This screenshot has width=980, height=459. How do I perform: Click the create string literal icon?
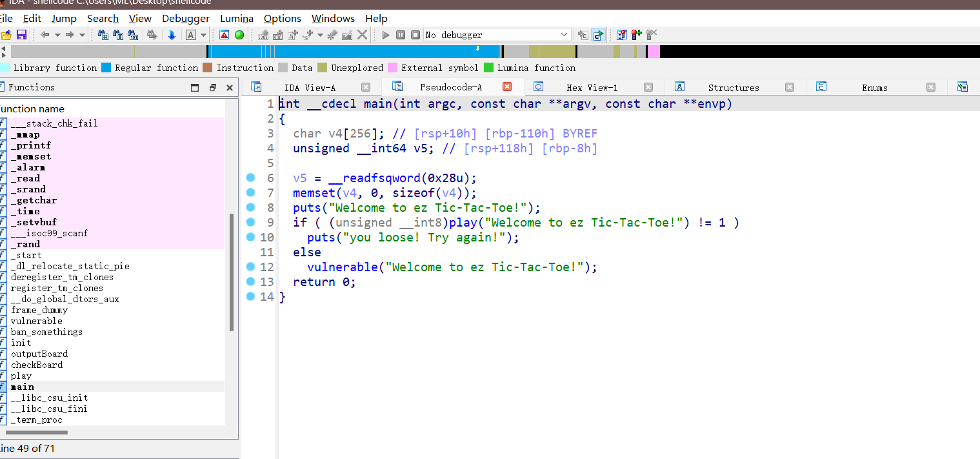[293, 35]
